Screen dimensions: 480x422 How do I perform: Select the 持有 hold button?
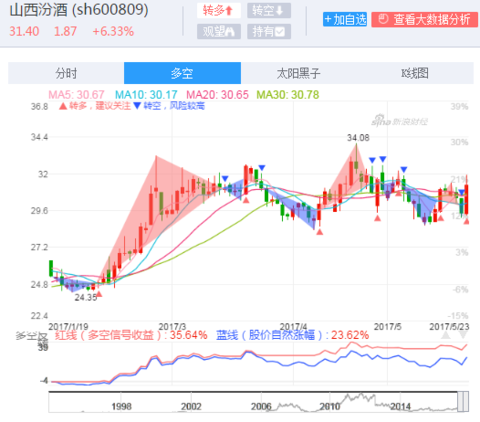point(269,32)
